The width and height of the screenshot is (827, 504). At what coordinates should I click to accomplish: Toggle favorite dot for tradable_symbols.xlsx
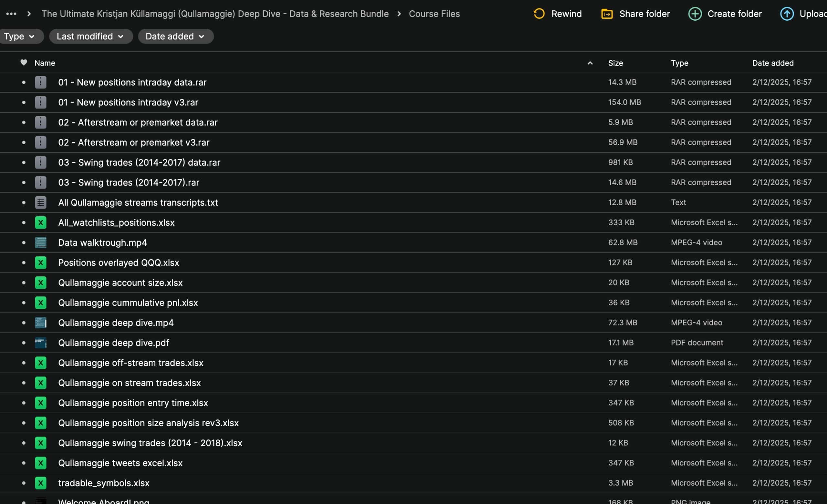tap(24, 483)
